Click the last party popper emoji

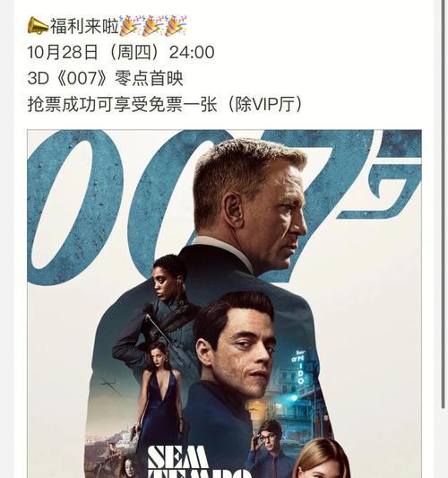coord(176,26)
